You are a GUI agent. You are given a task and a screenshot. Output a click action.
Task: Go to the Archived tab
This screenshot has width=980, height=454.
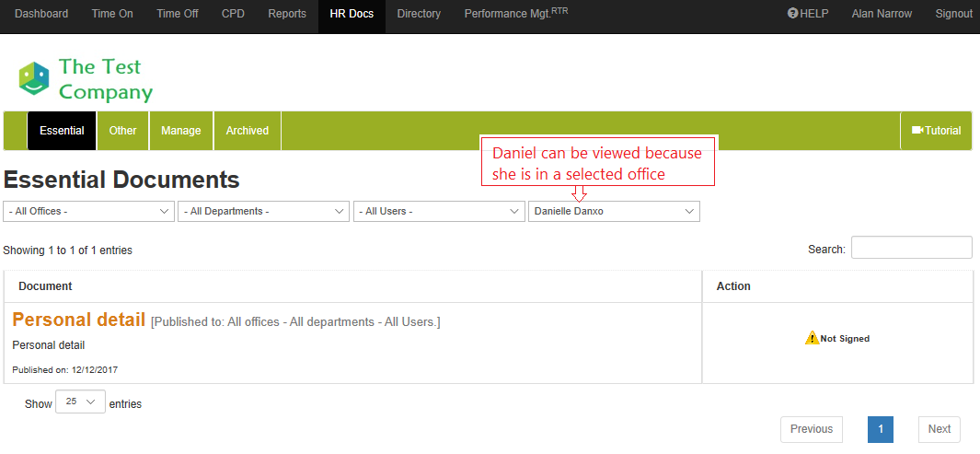[x=248, y=131]
